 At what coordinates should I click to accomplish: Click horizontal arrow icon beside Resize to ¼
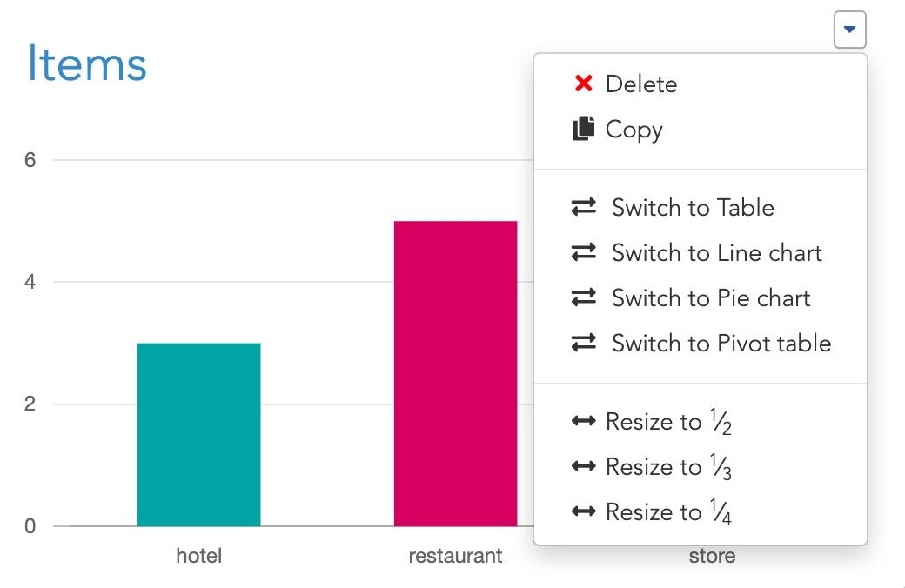pos(584,511)
